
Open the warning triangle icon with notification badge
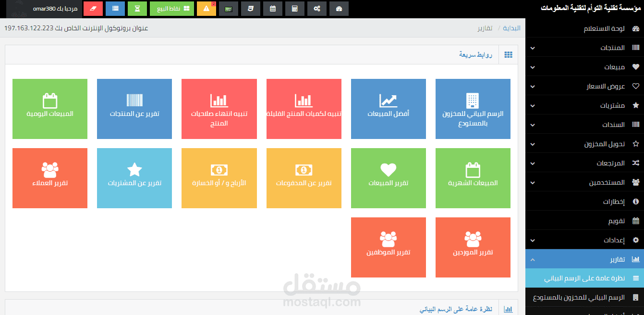pyautogui.click(x=206, y=9)
